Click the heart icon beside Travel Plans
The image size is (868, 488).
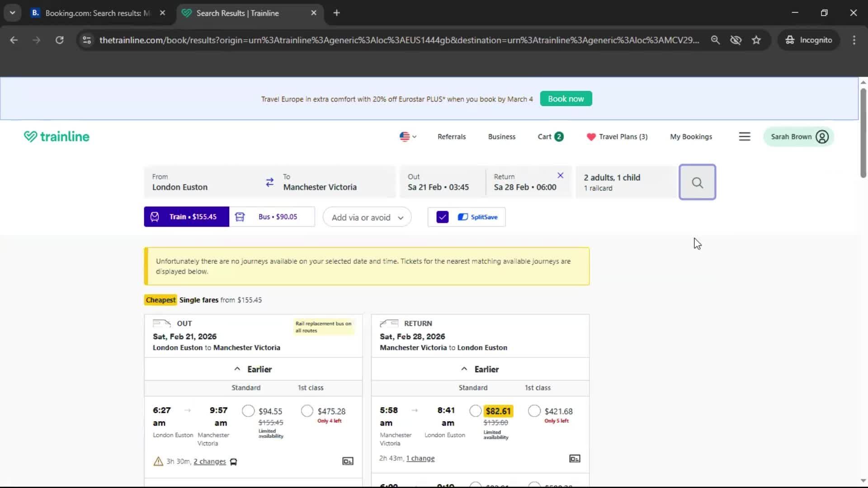click(x=591, y=136)
